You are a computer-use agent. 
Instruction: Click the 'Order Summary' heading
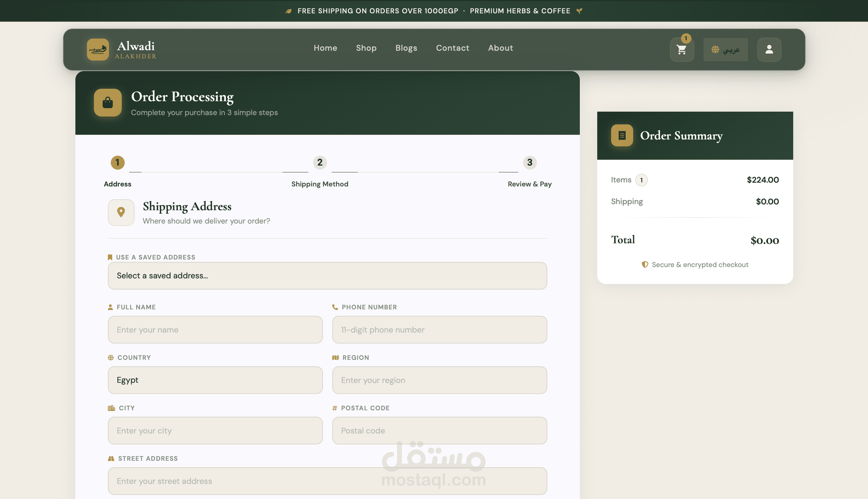pos(681,136)
